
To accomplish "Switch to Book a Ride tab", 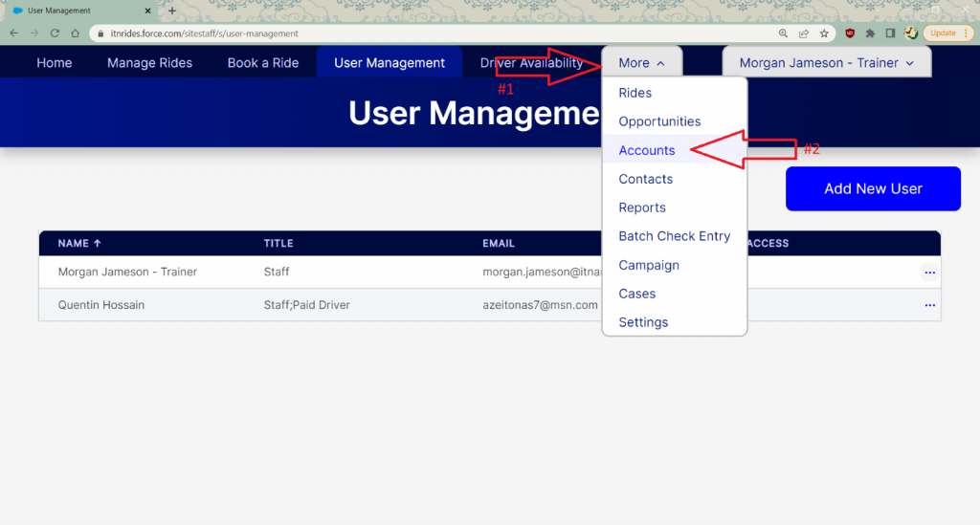I will (x=263, y=63).
